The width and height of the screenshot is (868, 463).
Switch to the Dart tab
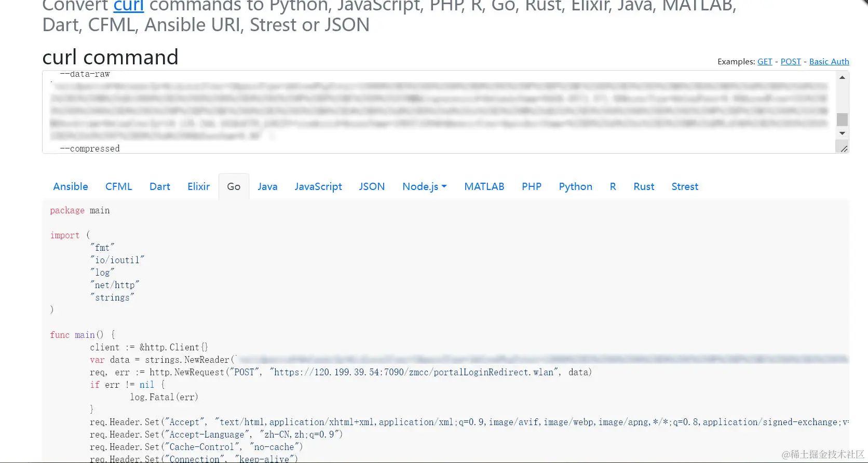[160, 186]
